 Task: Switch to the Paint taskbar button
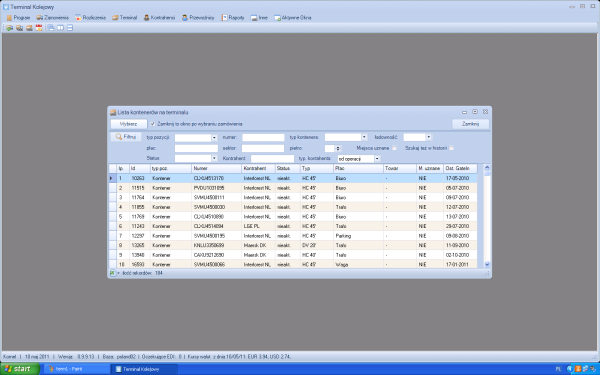(x=77, y=369)
